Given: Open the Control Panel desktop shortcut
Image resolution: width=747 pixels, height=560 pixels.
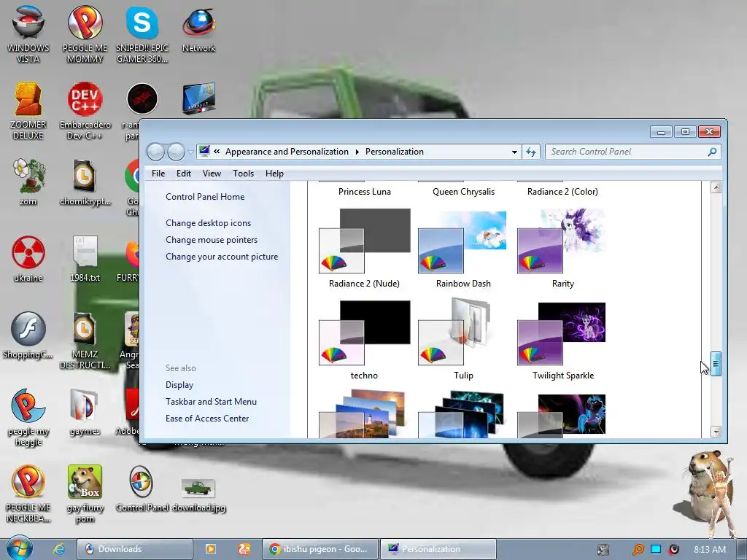Looking at the screenshot, I should 142,489.
